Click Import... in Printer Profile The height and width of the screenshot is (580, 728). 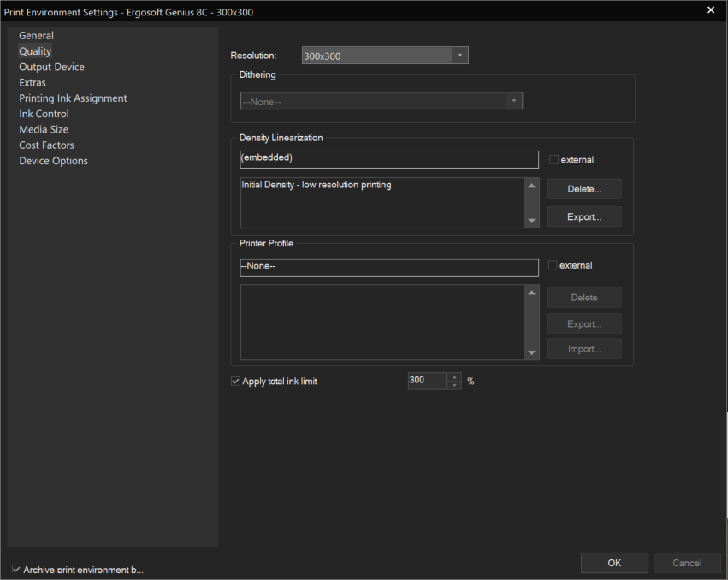click(584, 349)
